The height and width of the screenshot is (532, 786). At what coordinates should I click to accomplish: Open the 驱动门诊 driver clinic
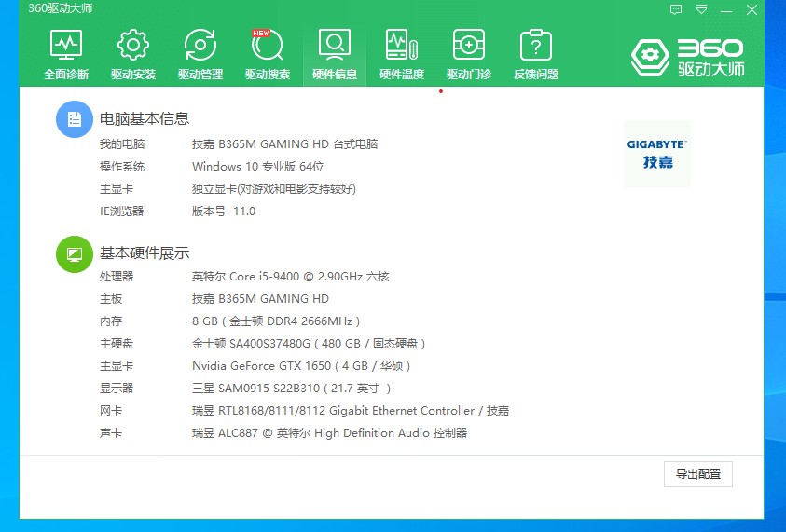pyautogui.click(x=469, y=55)
